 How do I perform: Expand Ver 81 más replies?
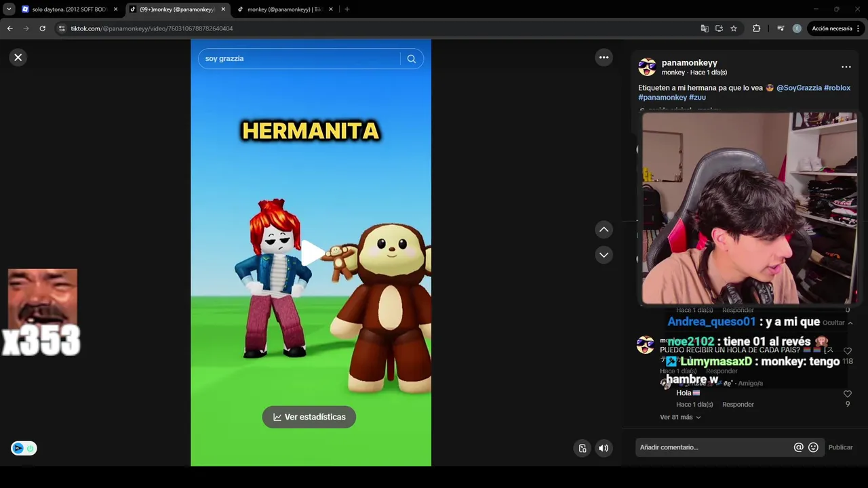pos(680,418)
